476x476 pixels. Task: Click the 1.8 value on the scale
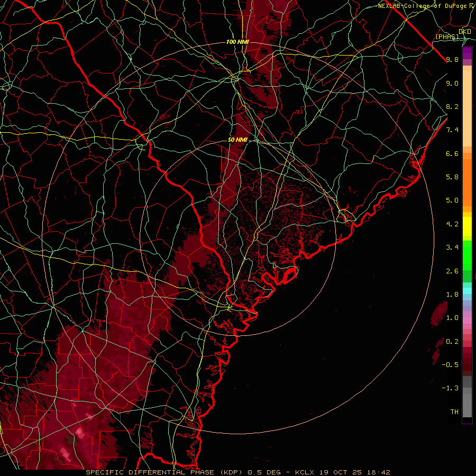pyautogui.click(x=452, y=295)
